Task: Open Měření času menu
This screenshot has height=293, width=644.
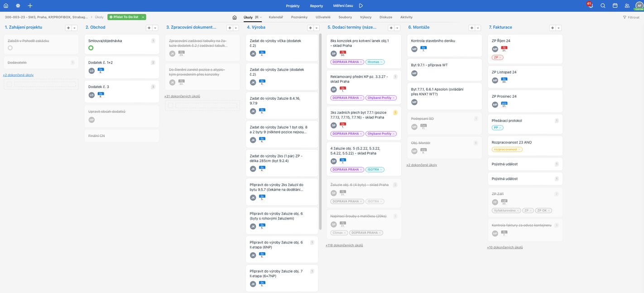Action: [x=343, y=6]
